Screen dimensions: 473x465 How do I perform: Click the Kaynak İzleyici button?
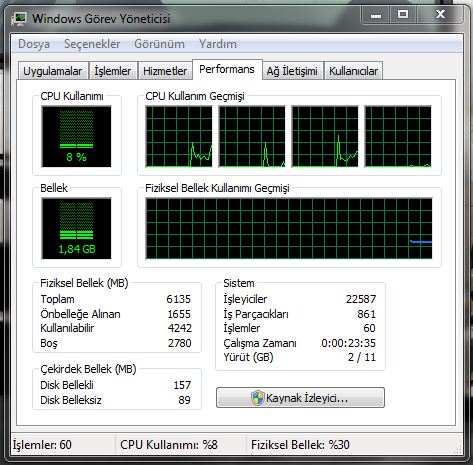[300, 398]
